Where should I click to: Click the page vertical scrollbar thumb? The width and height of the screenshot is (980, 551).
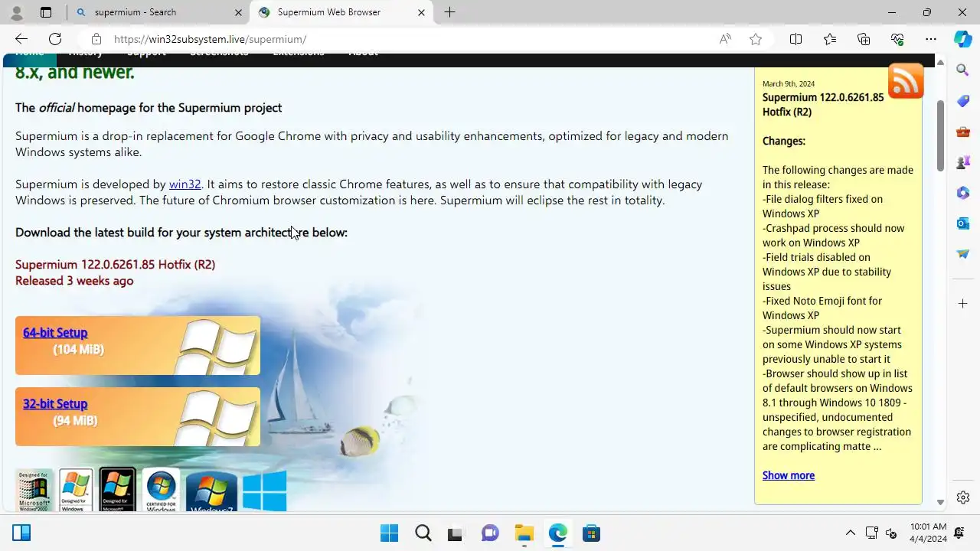940,135
